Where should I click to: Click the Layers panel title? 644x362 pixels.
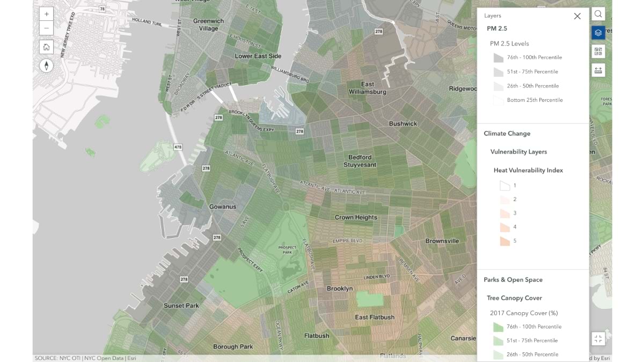[493, 16]
